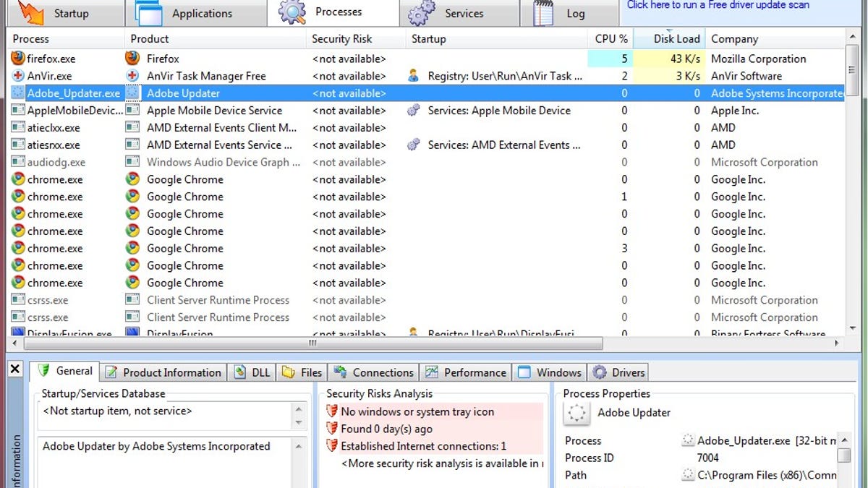Click the process list horizontal scrollbar
The image size is (868, 488).
[424, 343]
